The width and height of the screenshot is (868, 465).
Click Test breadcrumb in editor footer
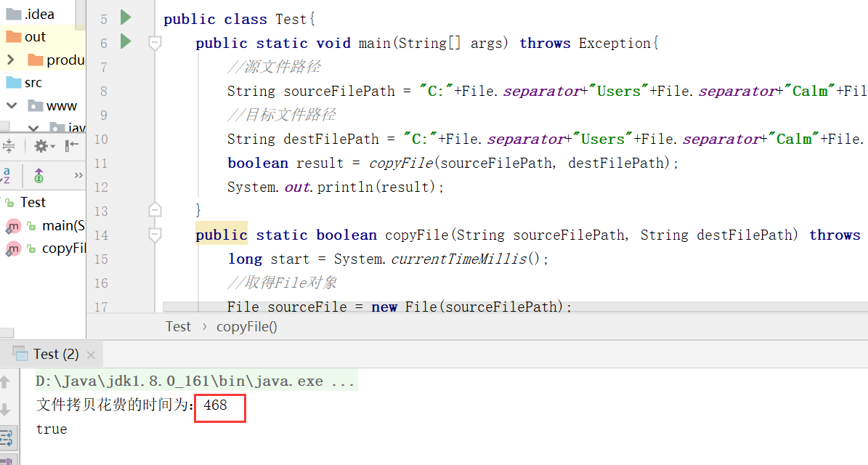[178, 327]
